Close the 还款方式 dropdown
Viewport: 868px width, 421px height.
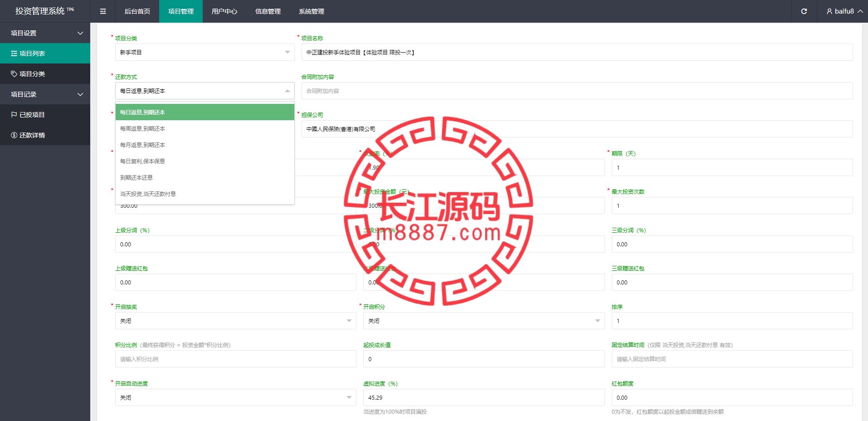click(205, 91)
